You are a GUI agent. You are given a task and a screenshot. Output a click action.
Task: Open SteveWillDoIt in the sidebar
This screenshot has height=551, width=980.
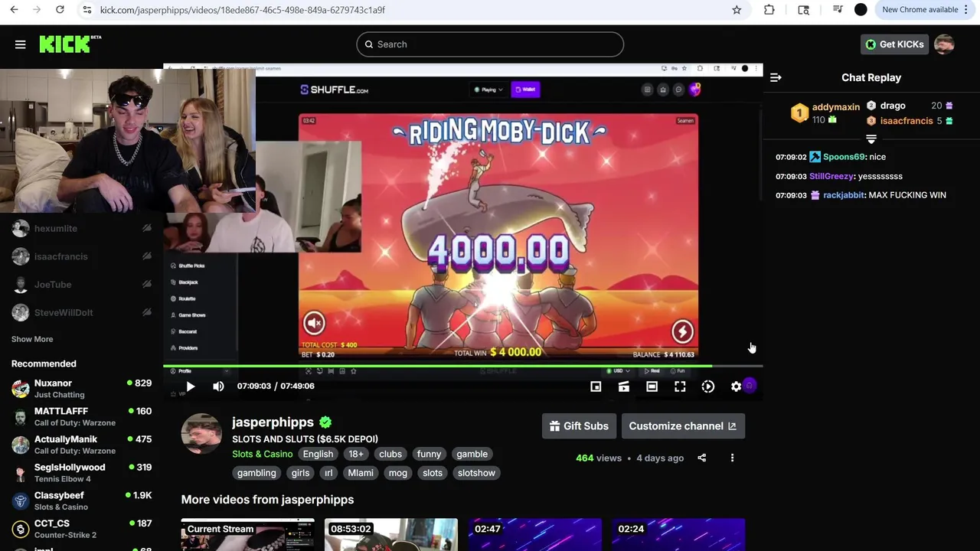[81, 312]
